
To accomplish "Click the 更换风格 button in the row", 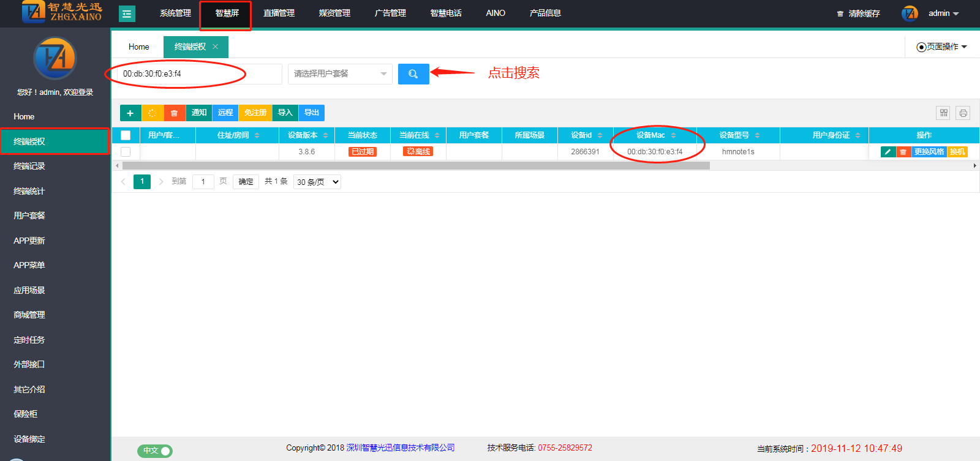I will click(929, 152).
